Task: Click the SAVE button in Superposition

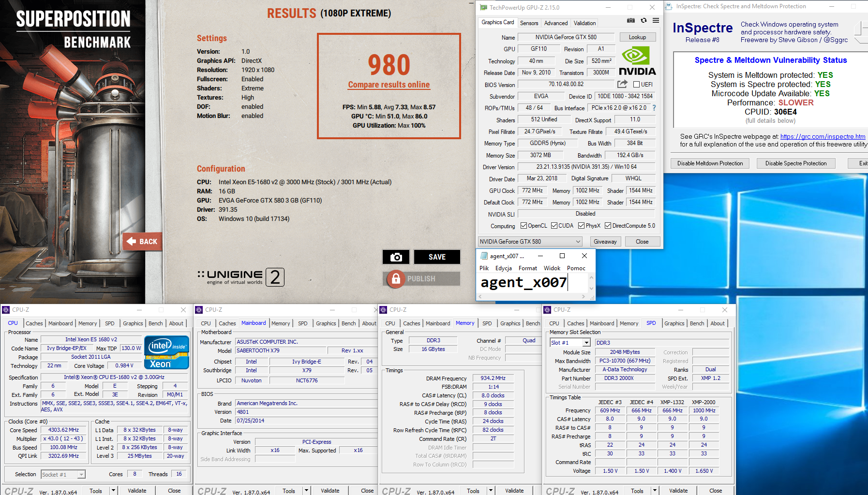Action: 437,257
